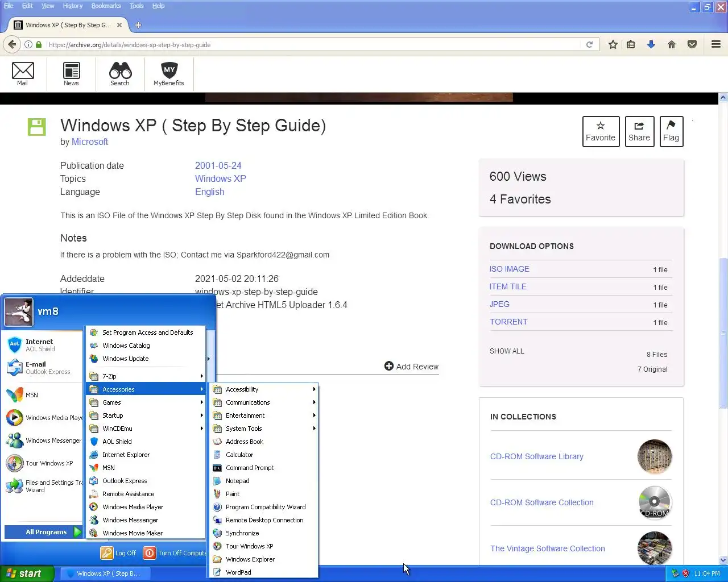Expand the 7-Zip program folder
The image size is (728, 582).
click(146, 376)
